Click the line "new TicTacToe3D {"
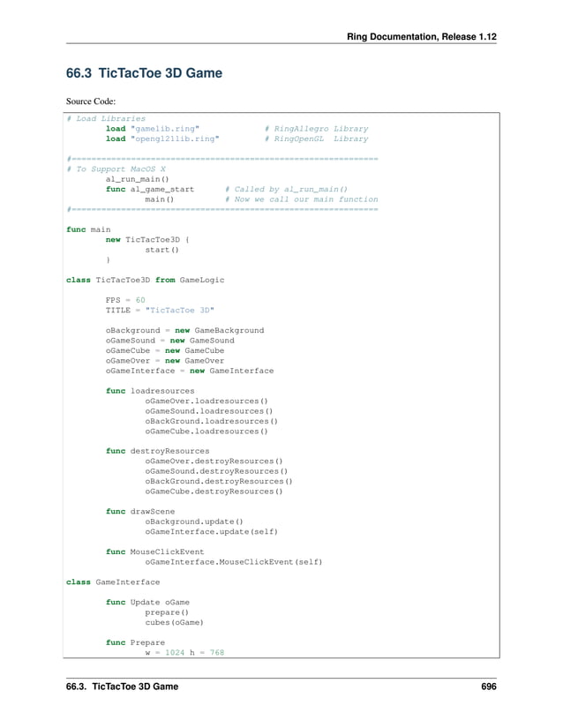 point(147,240)
